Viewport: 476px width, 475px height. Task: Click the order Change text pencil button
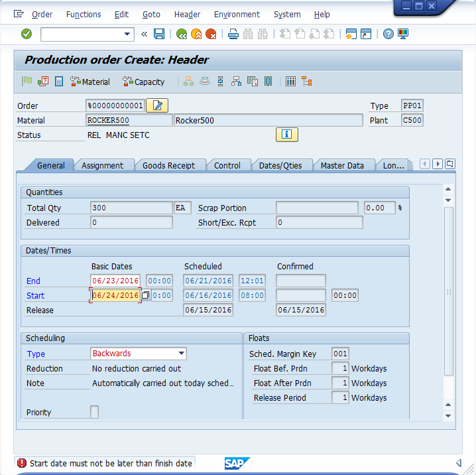157,105
